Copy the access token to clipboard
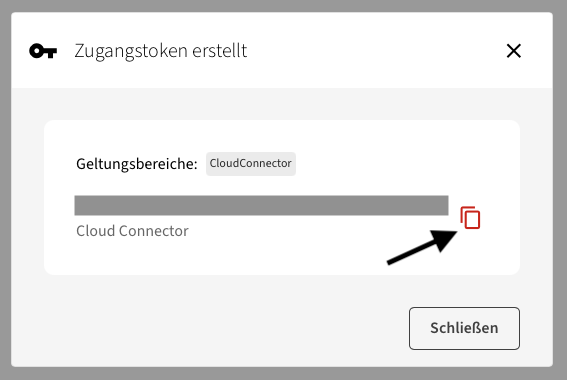This screenshot has width=567, height=380. (x=470, y=218)
